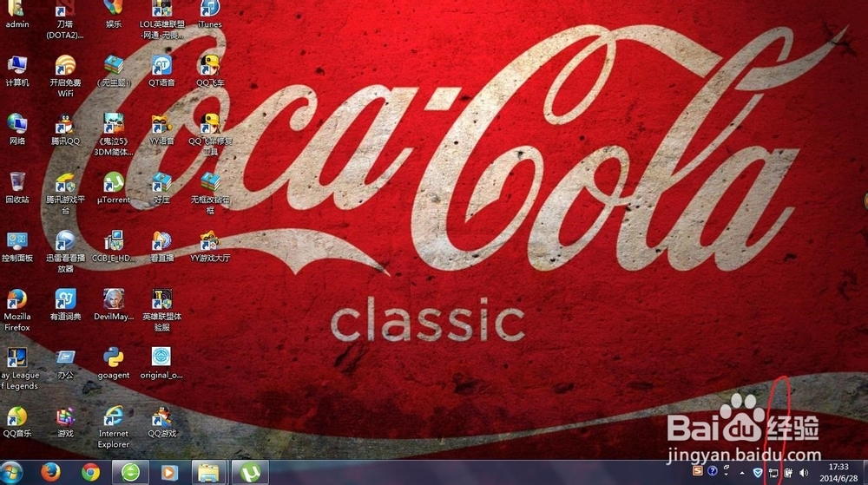Open the volume speaker tray icon

804,473
